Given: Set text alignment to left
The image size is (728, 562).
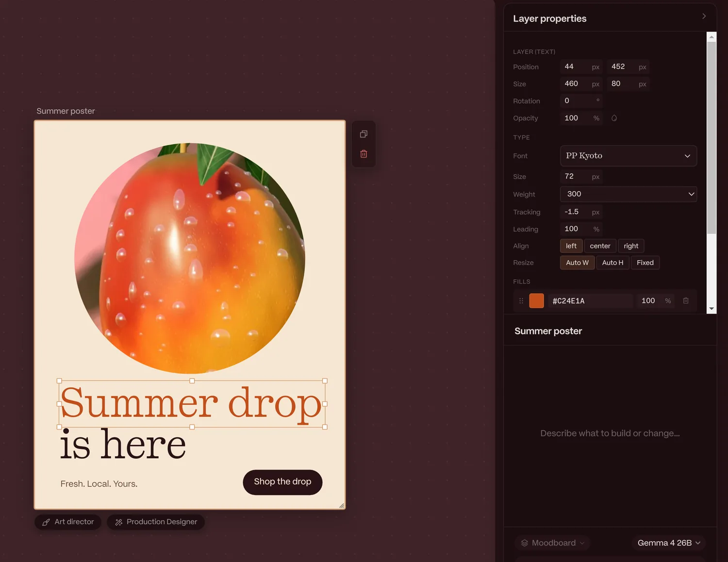Looking at the screenshot, I should click(x=571, y=246).
